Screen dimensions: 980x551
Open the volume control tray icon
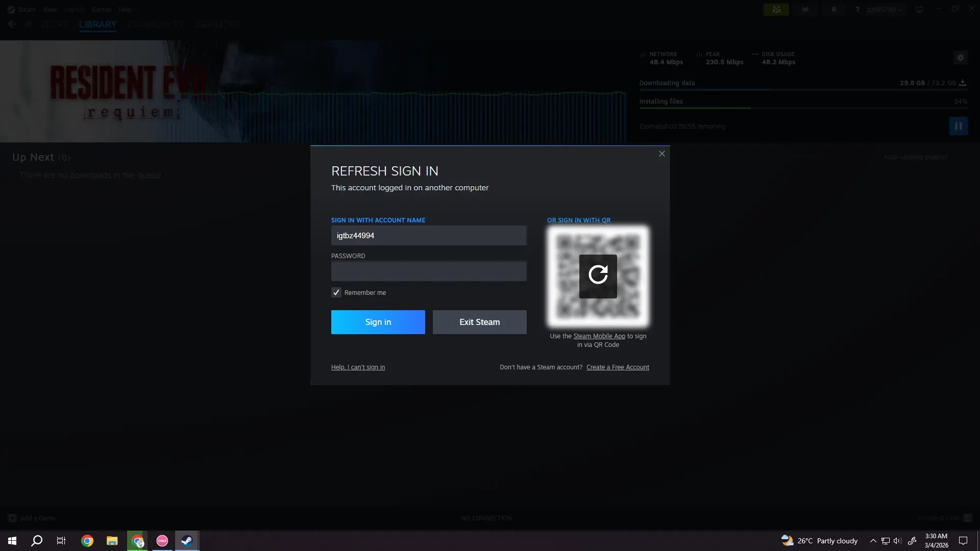(x=897, y=541)
